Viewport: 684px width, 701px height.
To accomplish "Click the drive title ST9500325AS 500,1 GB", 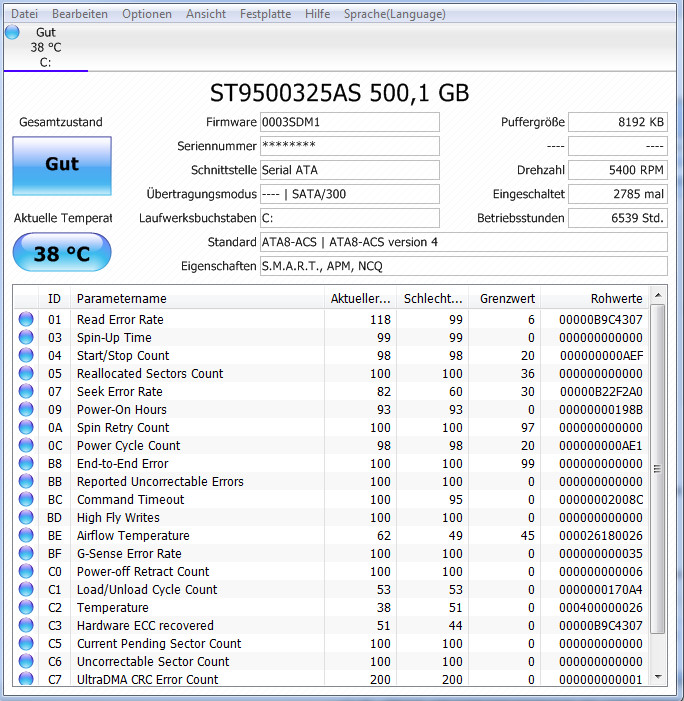I will click(x=339, y=93).
